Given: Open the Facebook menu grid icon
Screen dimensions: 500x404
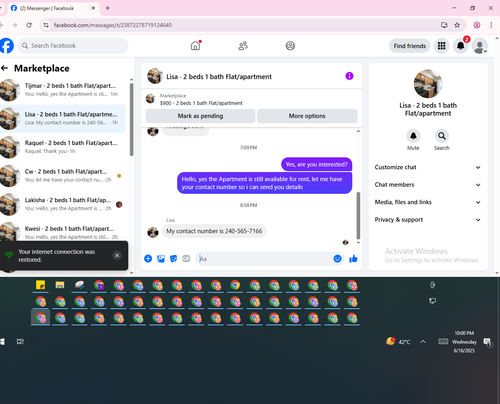Looking at the screenshot, I should coord(442,46).
